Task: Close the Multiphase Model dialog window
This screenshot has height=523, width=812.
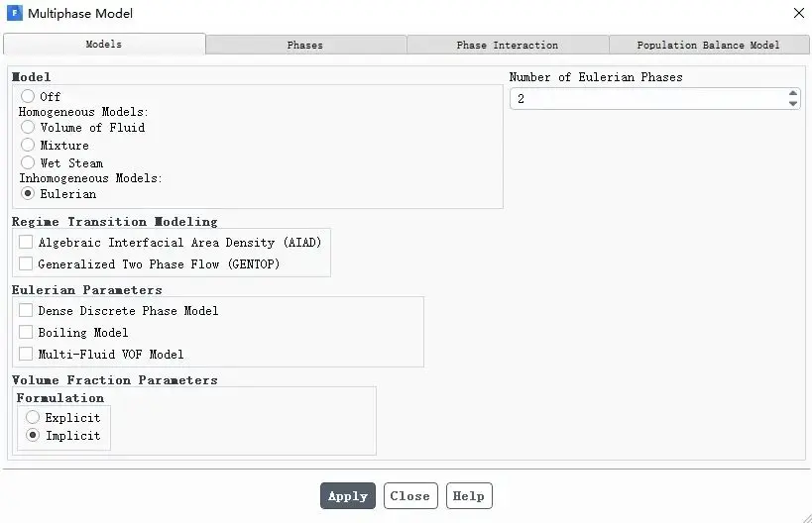Action: 799,13
